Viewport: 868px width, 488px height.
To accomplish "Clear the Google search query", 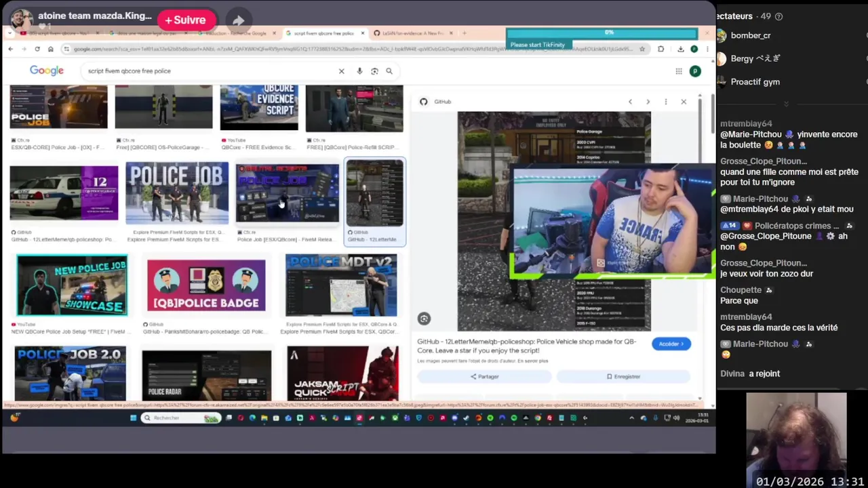I will 341,71.
